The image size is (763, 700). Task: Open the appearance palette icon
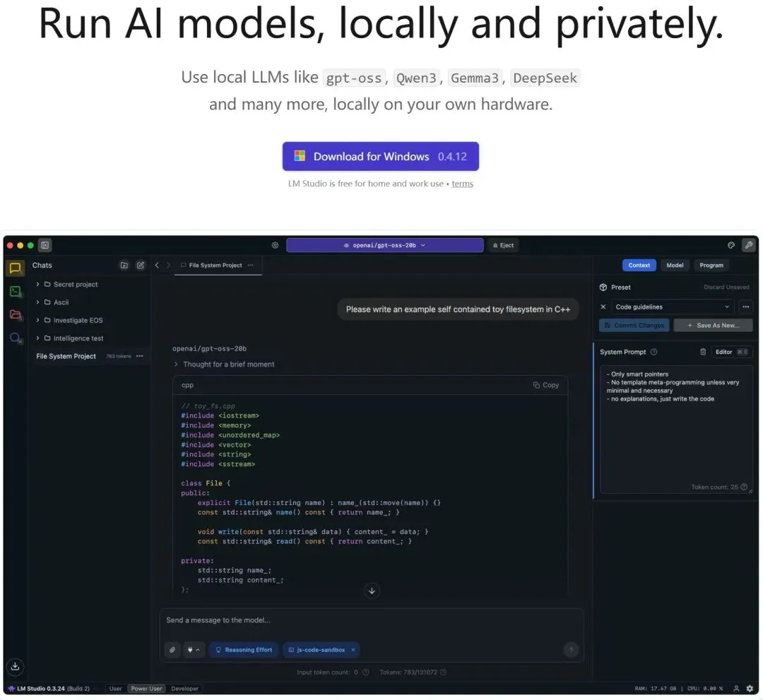pos(731,245)
